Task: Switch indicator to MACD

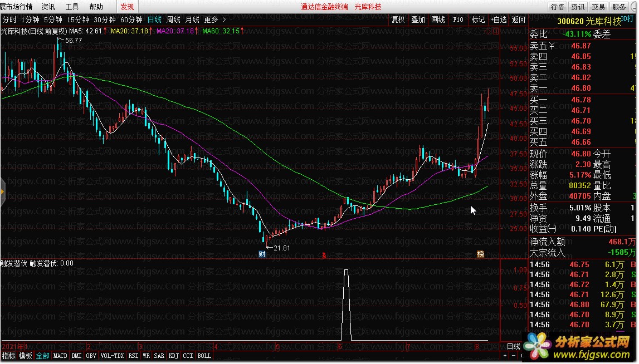Action: [x=60, y=356]
